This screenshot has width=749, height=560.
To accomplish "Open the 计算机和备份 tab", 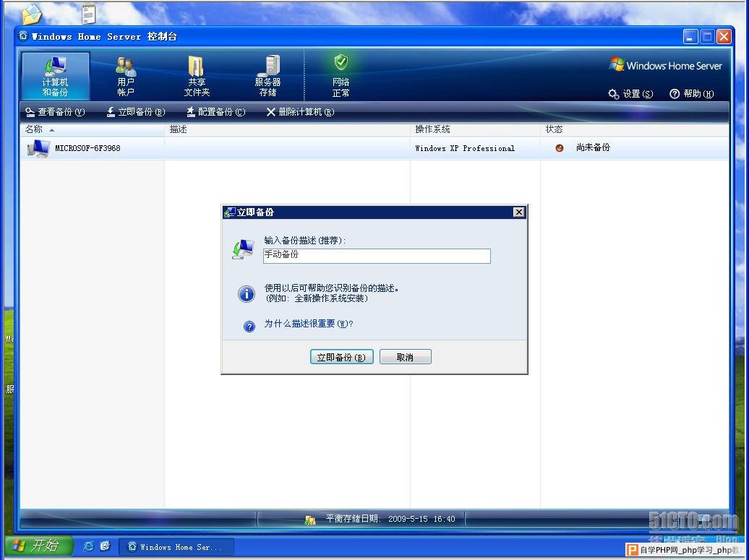I will [56, 76].
